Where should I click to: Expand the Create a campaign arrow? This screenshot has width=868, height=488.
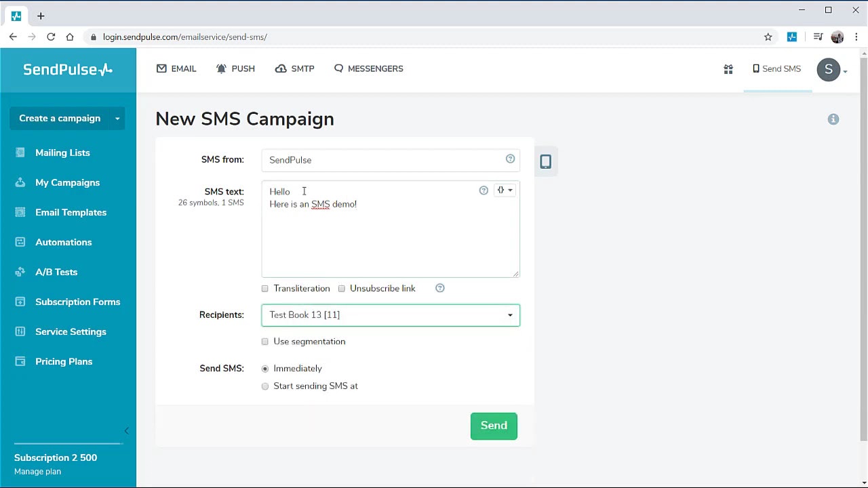pos(117,119)
